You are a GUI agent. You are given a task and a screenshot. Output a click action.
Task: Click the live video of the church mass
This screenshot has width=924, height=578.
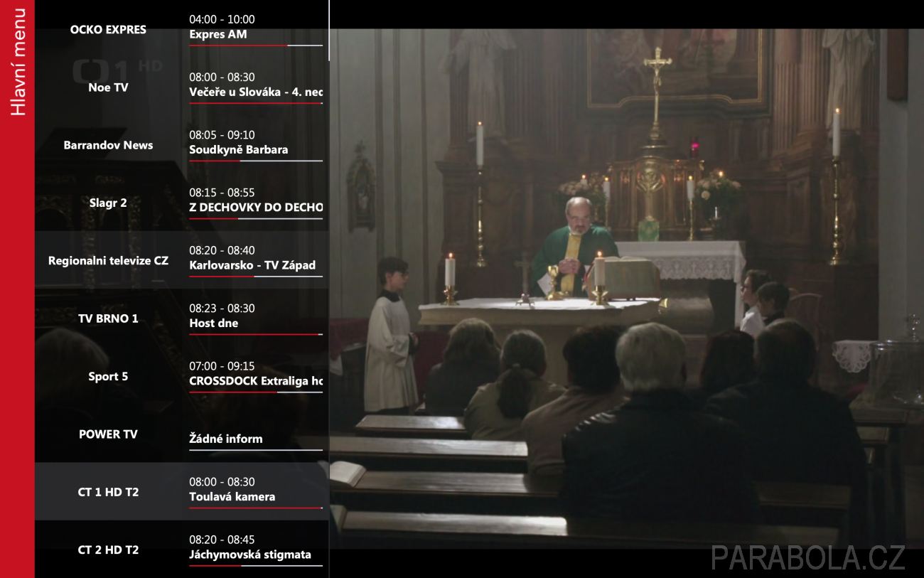627,289
